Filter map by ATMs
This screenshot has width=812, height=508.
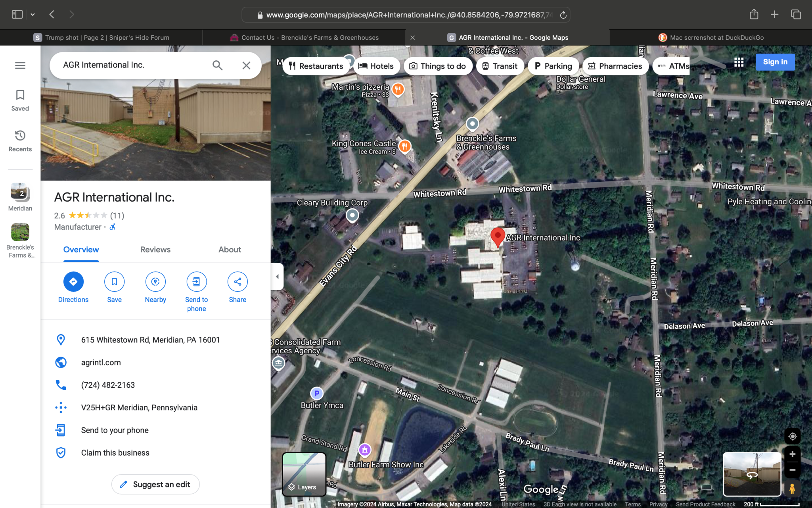click(671, 66)
